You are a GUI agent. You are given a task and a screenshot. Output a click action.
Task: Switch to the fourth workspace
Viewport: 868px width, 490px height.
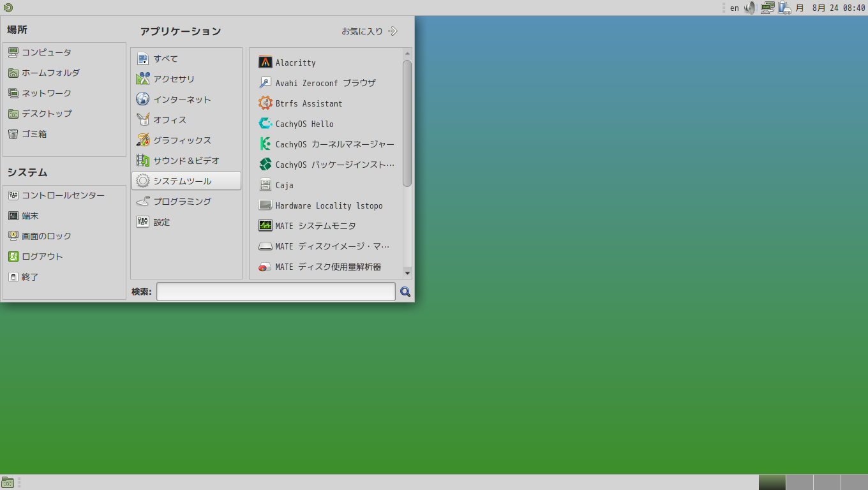tap(855, 482)
